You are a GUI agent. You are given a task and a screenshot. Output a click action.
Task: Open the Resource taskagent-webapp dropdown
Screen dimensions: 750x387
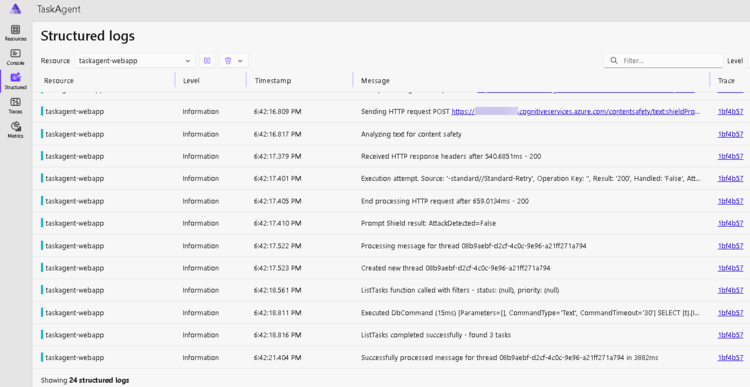click(135, 61)
